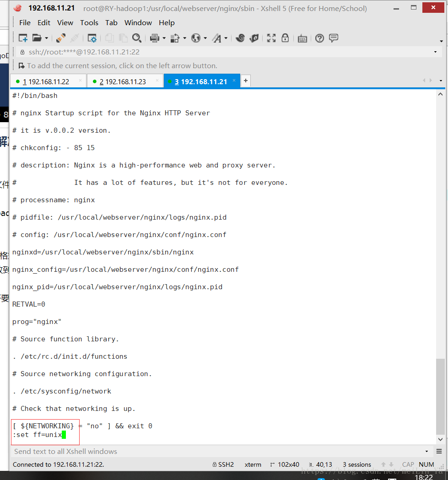Open the file transfer dropdown arrow
The width and height of the screenshot is (448, 480).
185,38
